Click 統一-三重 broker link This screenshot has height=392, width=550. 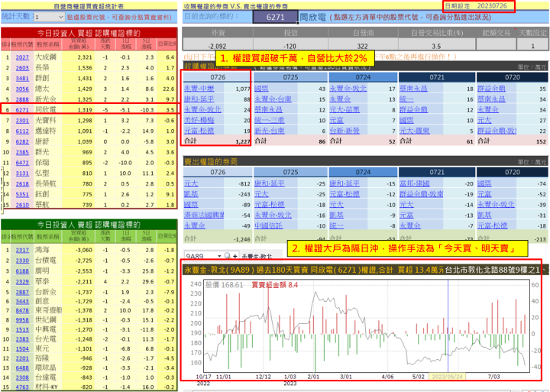tap(270, 120)
